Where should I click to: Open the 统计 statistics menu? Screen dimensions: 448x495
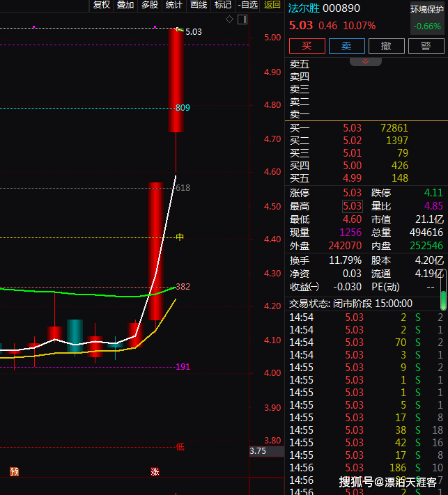click(174, 5)
